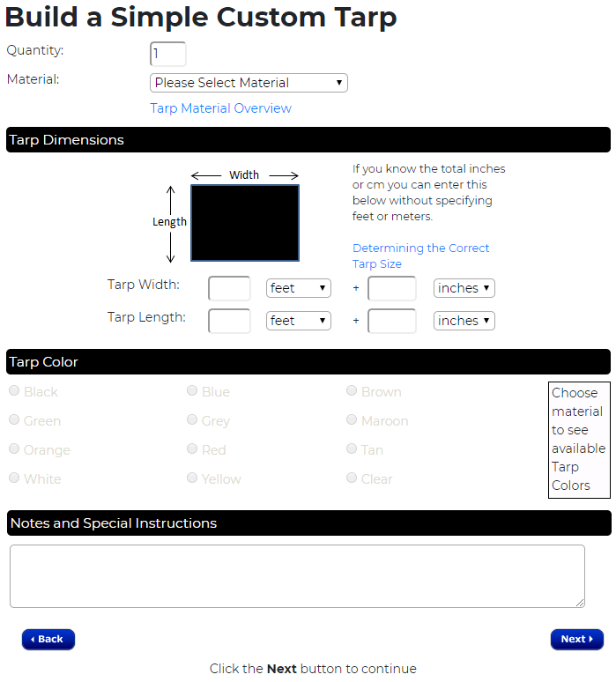Screen dimensions: 616x682
Task: Open the Please Select Material dropdown
Action: [249, 83]
